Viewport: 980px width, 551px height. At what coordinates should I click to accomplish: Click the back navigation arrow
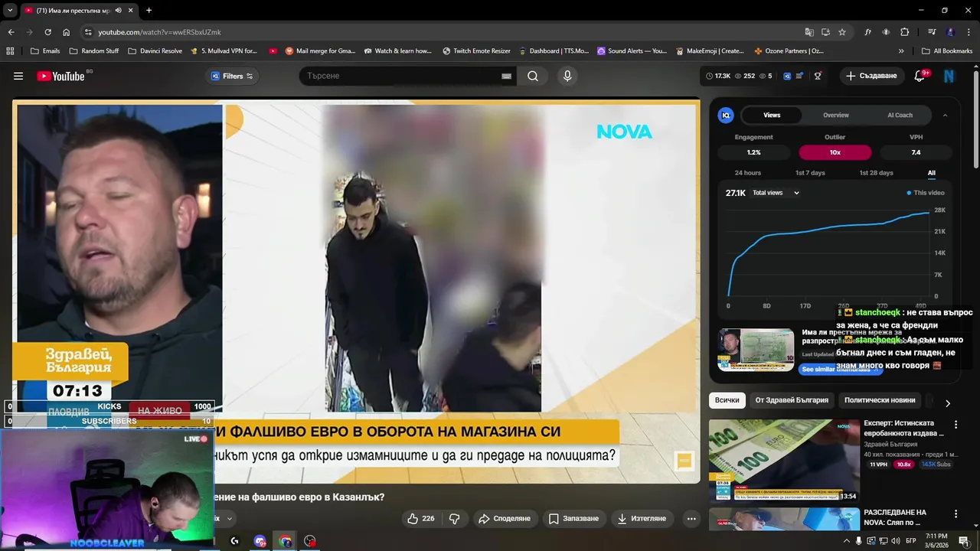[11, 32]
